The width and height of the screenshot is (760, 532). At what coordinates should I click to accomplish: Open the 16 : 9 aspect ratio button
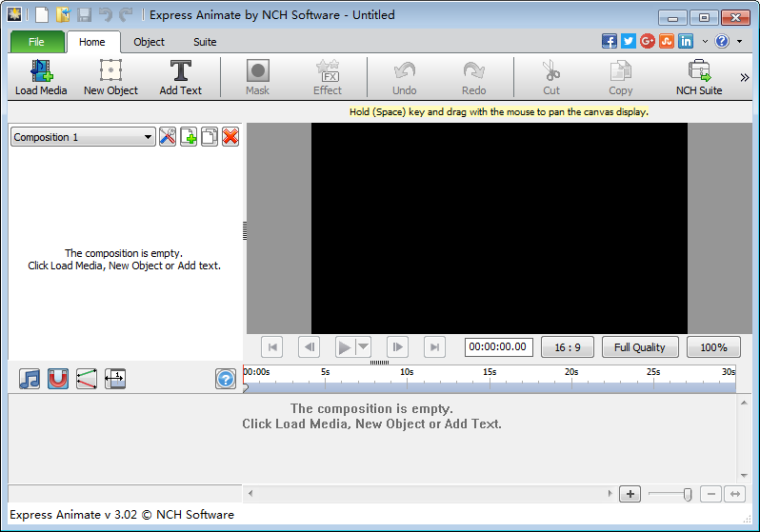coord(568,347)
